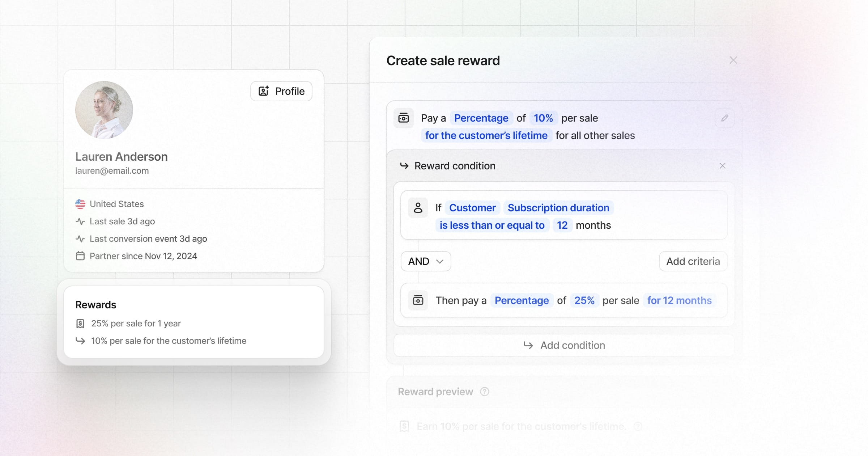The width and height of the screenshot is (868, 456).
Task: Change the 'is less than or equal to' operator
Action: coord(492,225)
